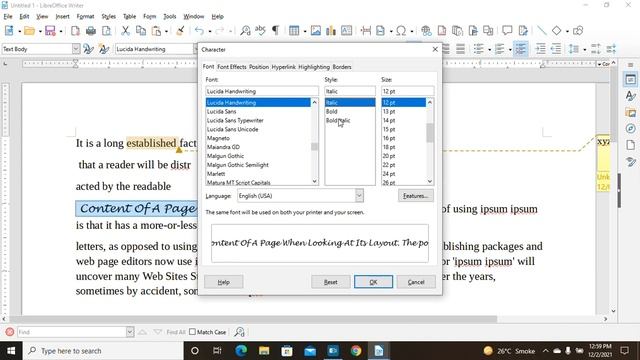Open the sidebar Properties panel icon

coord(630,80)
